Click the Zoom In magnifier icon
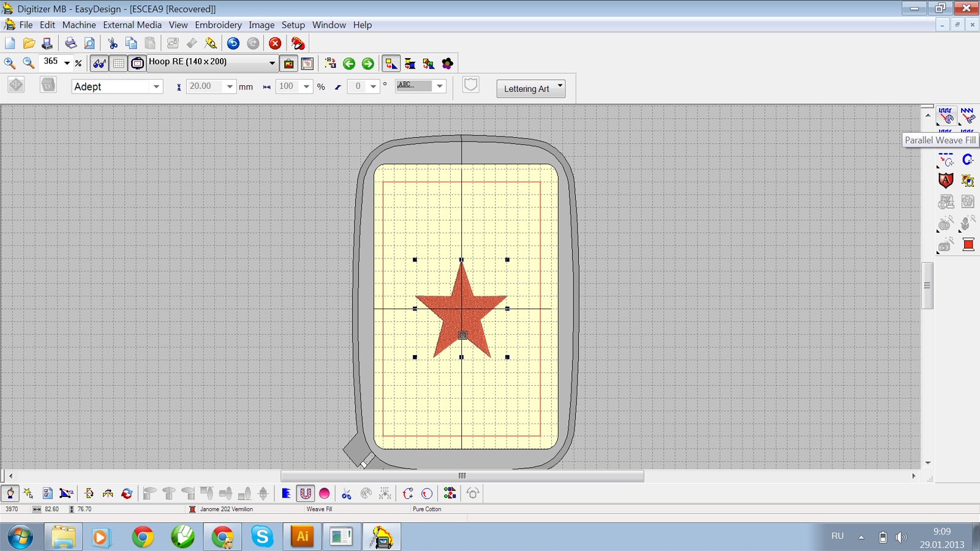This screenshot has width=980, height=551. click(x=10, y=63)
